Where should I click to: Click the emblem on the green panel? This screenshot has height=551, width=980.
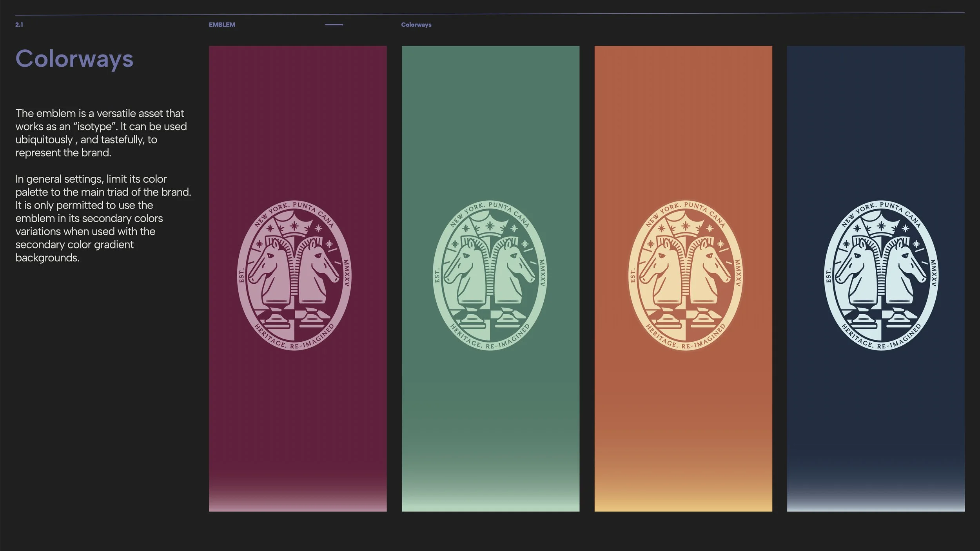[490, 275]
